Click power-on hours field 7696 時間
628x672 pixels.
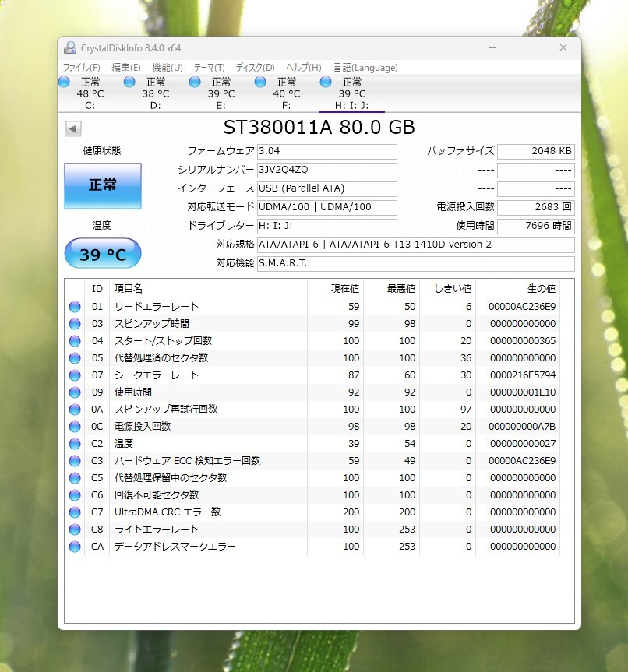(x=536, y=226)
